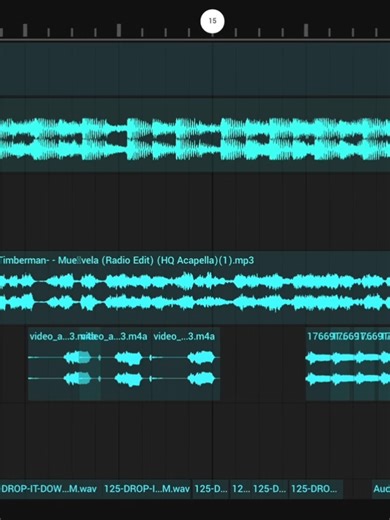This screenshot has height=520, width=390.
Task: Select the video_...3.m4a clip before the gap
Action: pos(185,364)
